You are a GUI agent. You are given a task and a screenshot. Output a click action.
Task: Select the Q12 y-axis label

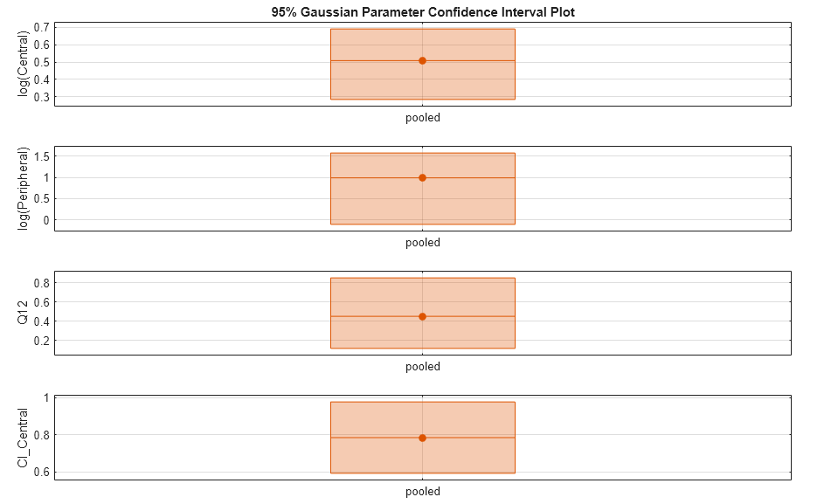click(x=24, y=313)
